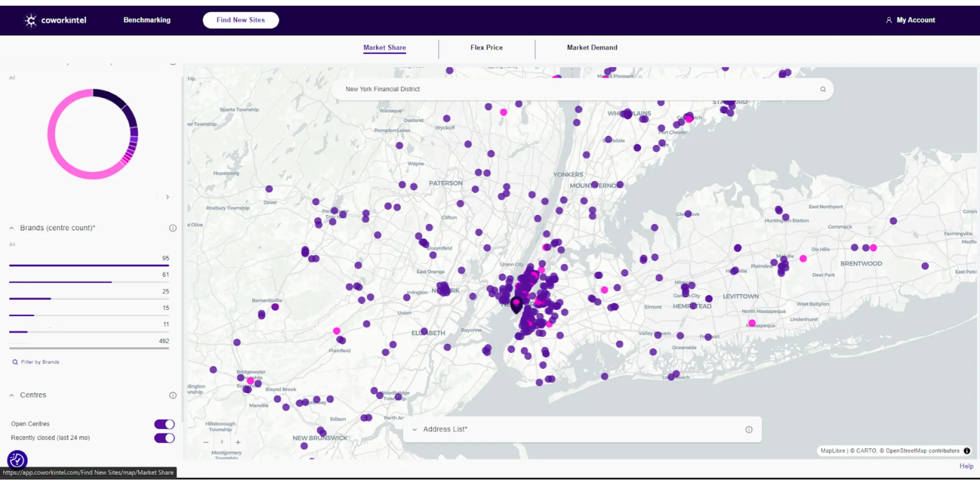Viewport: 980px width, 485px height.
Task: Click the Help link at bottom right
Action: coord(966,466)
